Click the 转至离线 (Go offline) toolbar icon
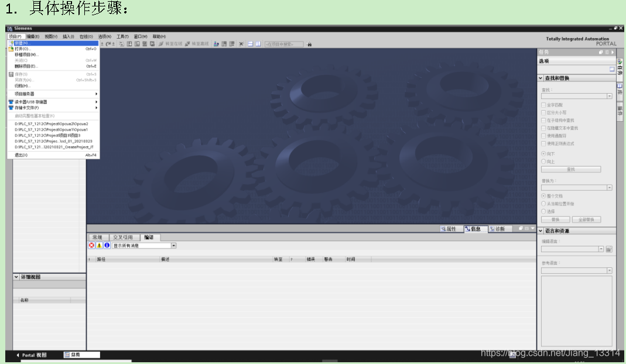Image resolution: width=626 pixels, height=364 pixels. pyautogui.click(x=187, y=44)
